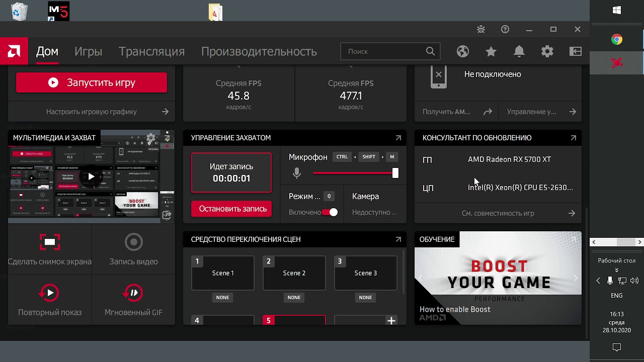Open notifications bell icon

pyautogui.click(x=519, y=51)
